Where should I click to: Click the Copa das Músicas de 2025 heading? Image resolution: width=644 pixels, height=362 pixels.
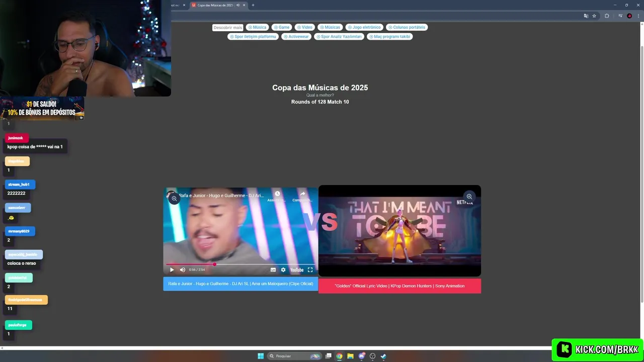pyautogui.click(x=320, y=87)
